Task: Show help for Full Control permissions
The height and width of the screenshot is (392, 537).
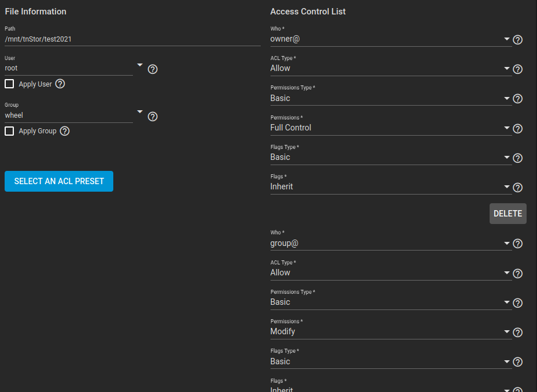Action: pos(517,129)
